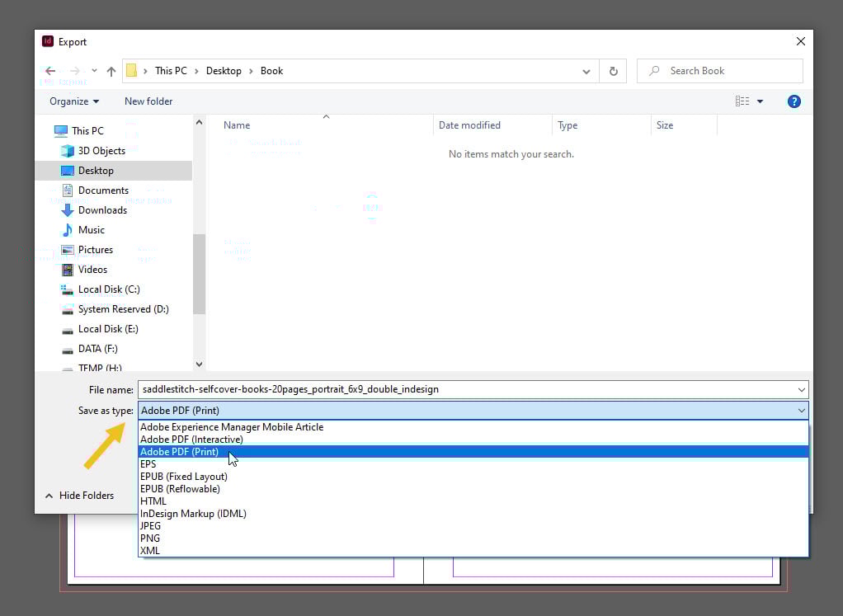Open the recent locations chevron
The width and height of the screenshot is (843, 616).
coord(94,70)
